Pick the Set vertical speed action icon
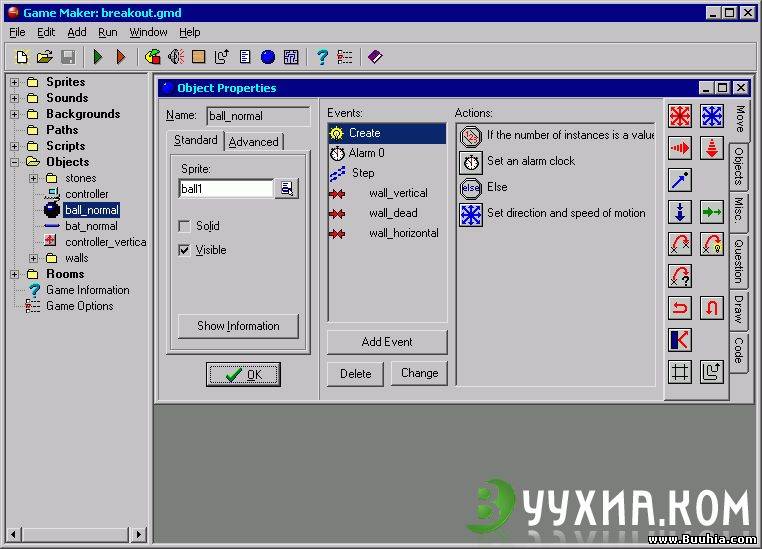 pyautogui.click(x=712, y=148)
